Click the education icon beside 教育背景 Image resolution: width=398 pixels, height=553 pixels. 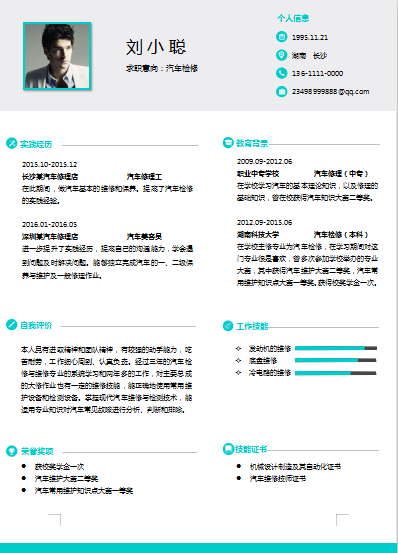point(228,142)
